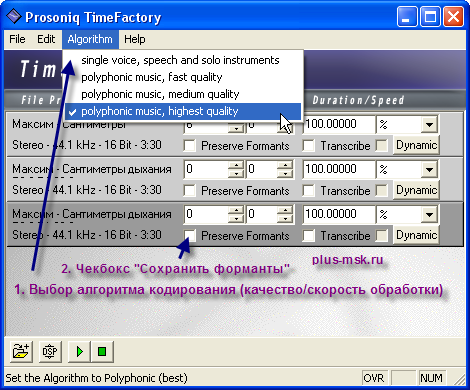The height and width of the screenshot is (390, 470).
Task: Expand percent unit dropdown in second row
Action: tap(429, 169)
